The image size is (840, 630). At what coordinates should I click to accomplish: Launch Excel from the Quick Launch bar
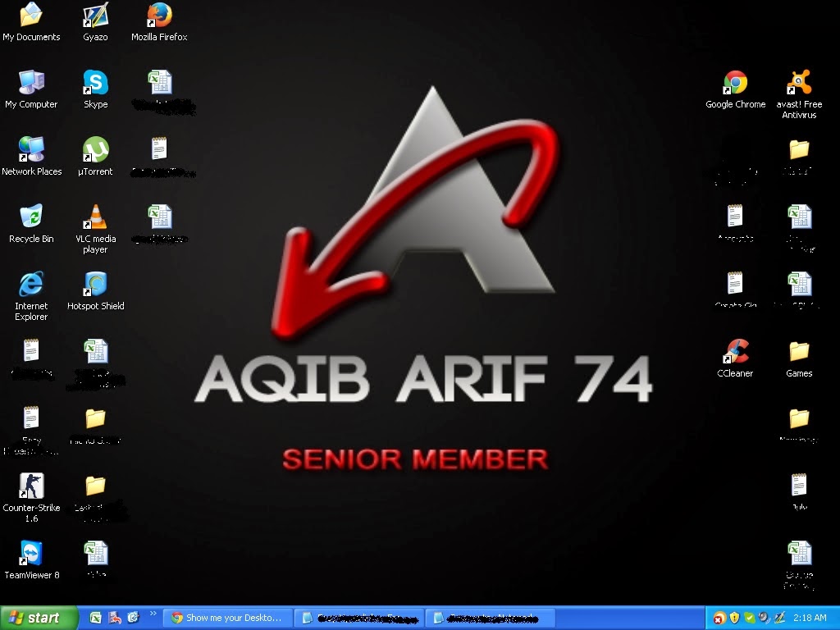(x=95, y=618)
